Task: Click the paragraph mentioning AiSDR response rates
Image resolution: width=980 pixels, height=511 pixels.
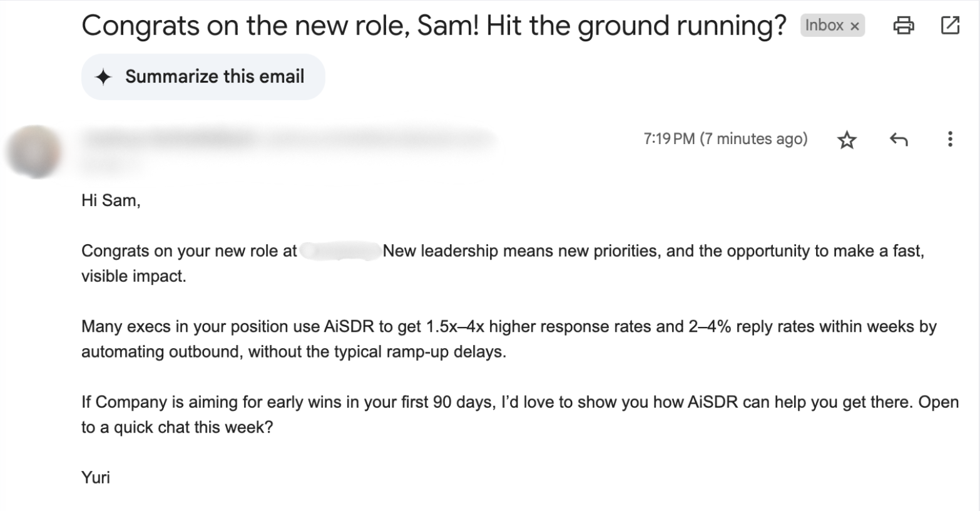Action: [x=508, y=339]
